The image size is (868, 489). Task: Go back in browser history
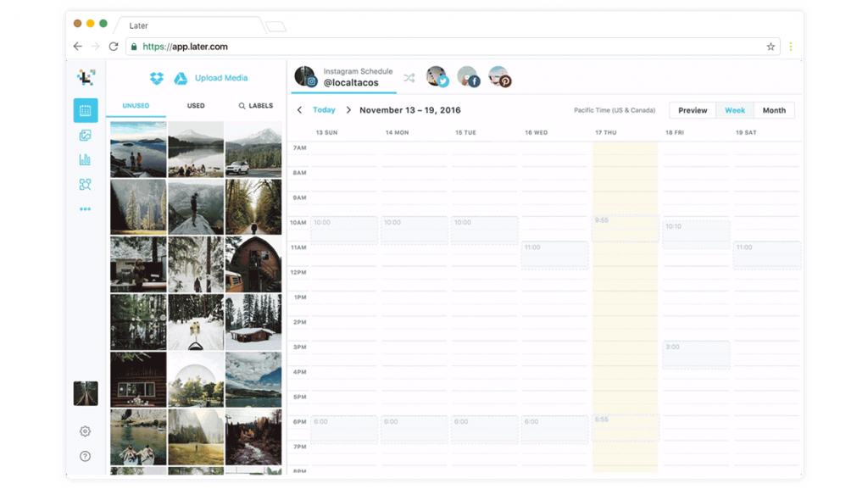78,47
